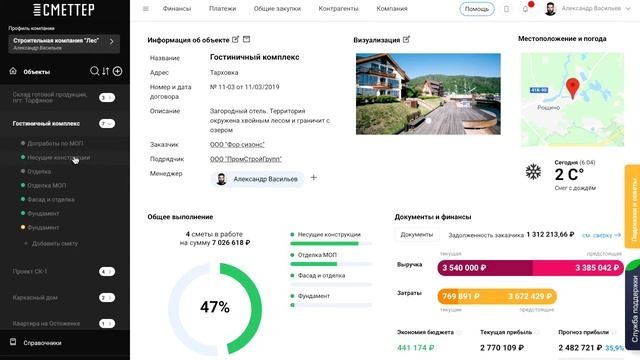Image resolution: width=640 pixels, height=360 pixels.
Task: Follow the см. сверку link
Action: coord(601,235)
